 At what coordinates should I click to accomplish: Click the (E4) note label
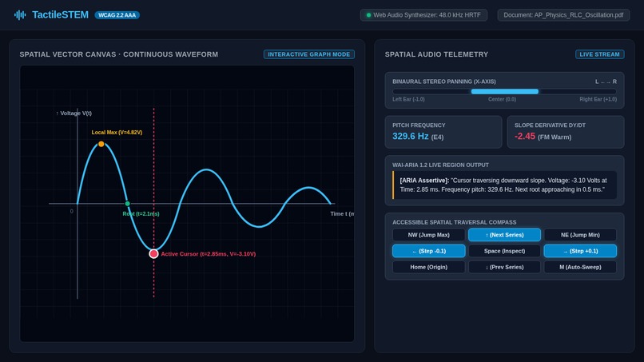(437, 137)
